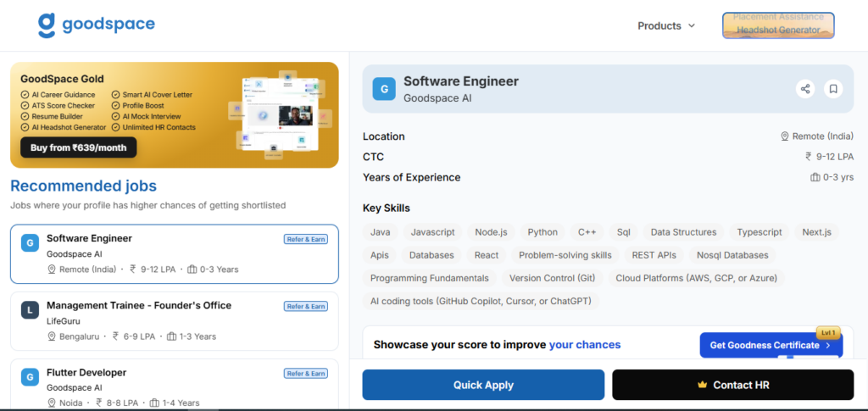Viewport: 868px width, 411px height.
Task: Select the Programming Fundamentals chip
Action: pyautogui.click(x=430, y=278)
